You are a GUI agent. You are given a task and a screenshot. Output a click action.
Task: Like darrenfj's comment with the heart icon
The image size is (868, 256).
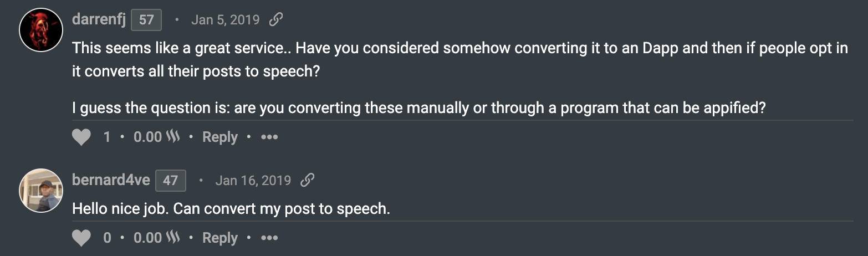click(81, 137)
